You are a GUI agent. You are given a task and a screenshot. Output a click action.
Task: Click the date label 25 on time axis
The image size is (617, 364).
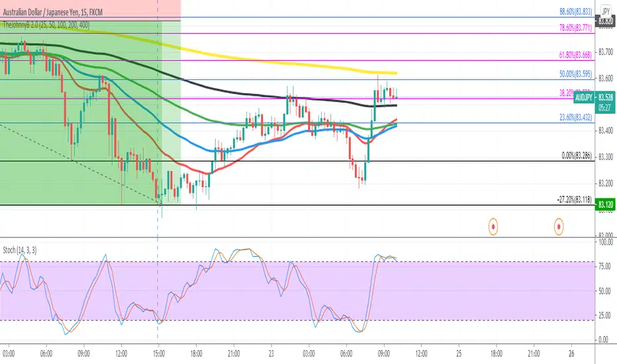(459, 354)
